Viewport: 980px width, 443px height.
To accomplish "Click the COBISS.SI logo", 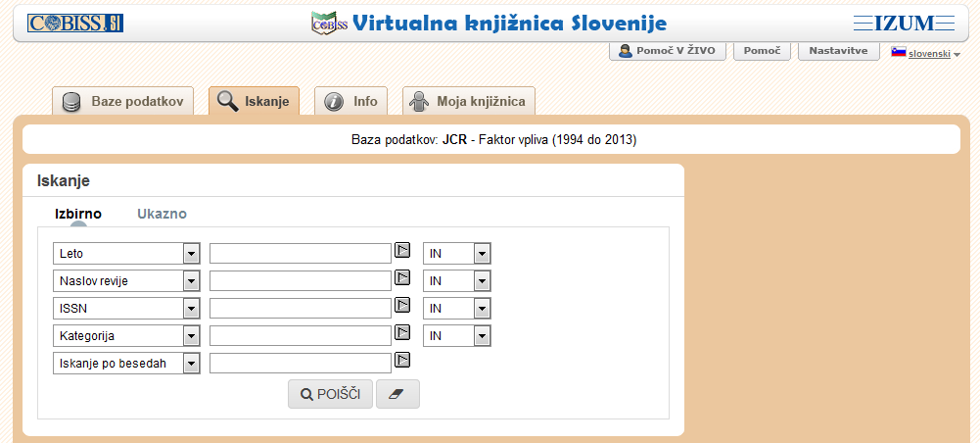I will 75,24.
